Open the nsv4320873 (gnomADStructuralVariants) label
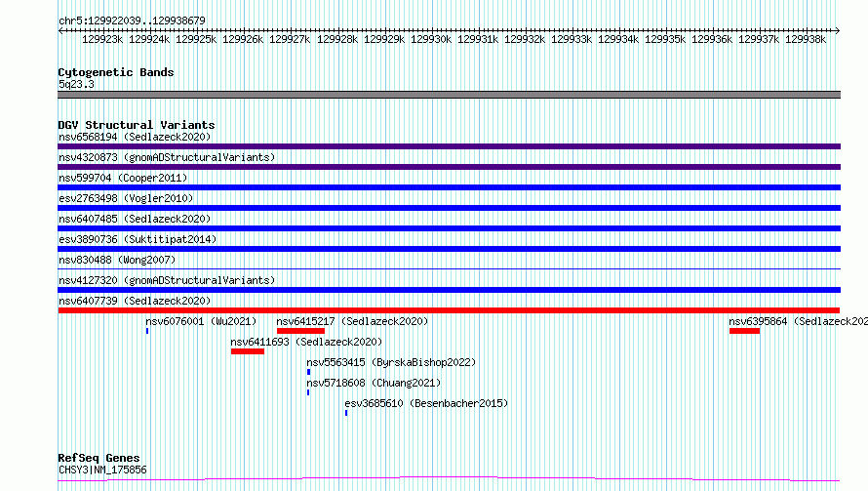The image size is (868, 491). [x=167, y=157]
